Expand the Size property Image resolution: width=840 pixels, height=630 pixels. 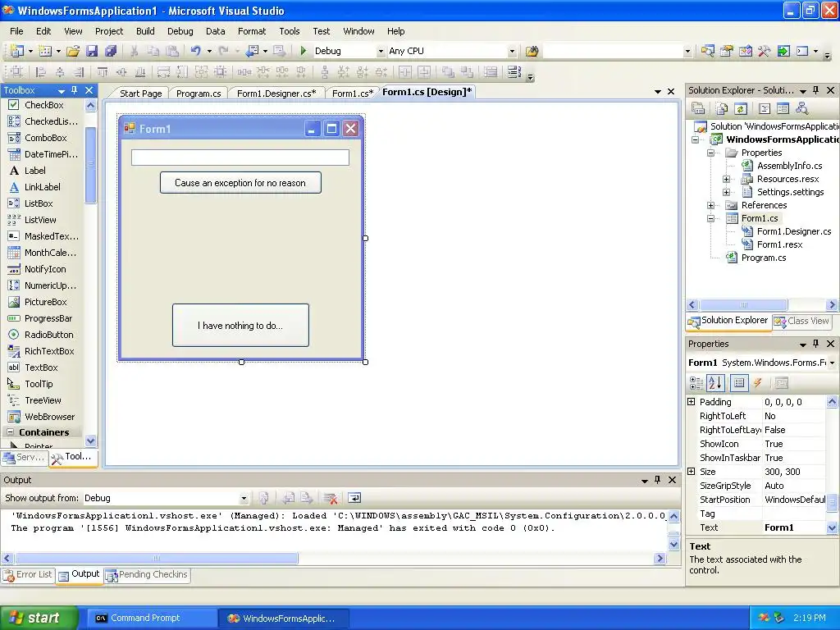(x=691, y=472)
